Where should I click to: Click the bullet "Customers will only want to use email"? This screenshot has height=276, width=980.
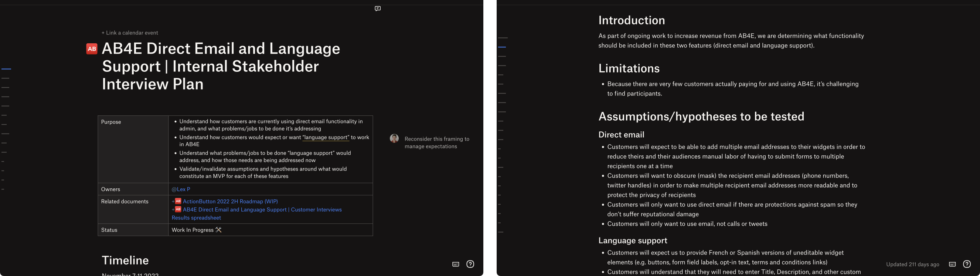click(x=687, y=224)
